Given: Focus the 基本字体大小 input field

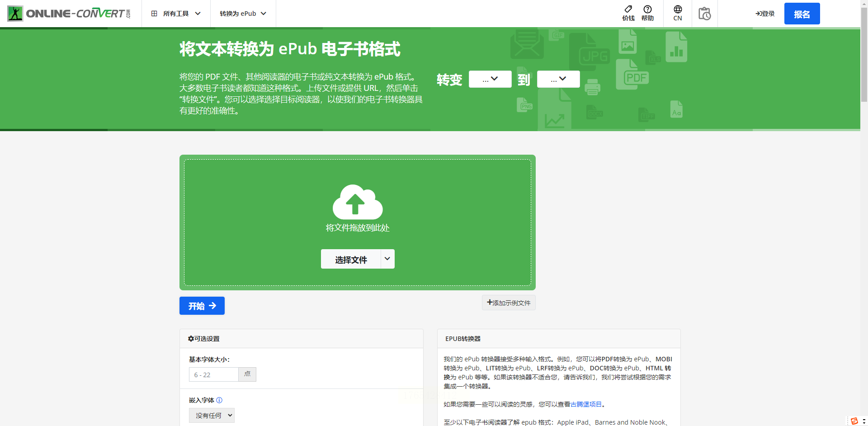Looking at the screenshot, I should pos(213,374).
